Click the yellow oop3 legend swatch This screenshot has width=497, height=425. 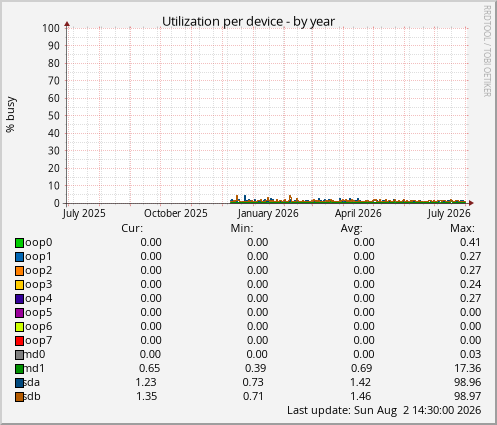pyautogui.click(x=19, y=285)
